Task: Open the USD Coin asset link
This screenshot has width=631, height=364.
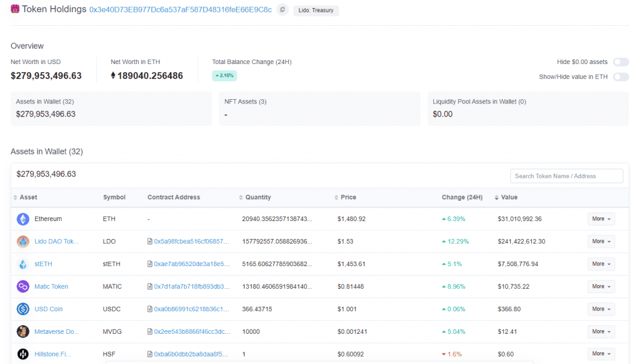Action: pos(48,309)
